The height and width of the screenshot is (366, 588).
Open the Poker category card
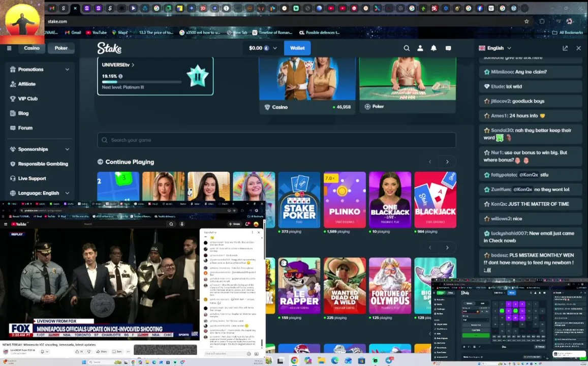(x=408, y=85)
